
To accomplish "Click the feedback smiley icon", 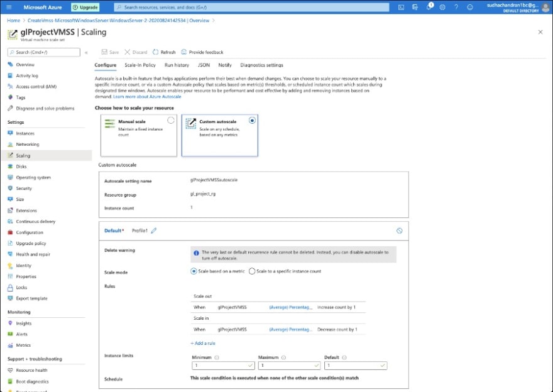I will tap(470, 7).
